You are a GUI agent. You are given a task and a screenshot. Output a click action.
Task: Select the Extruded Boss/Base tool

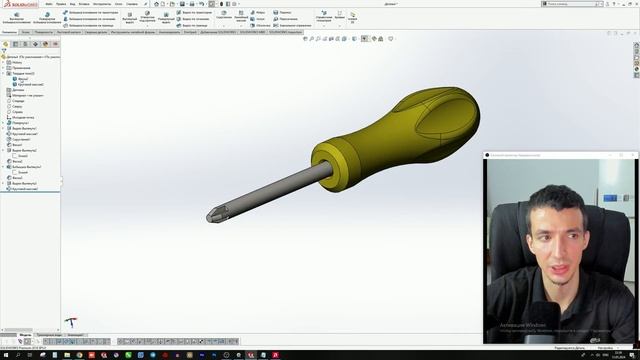pyautogui.click(x=17, y=18)
